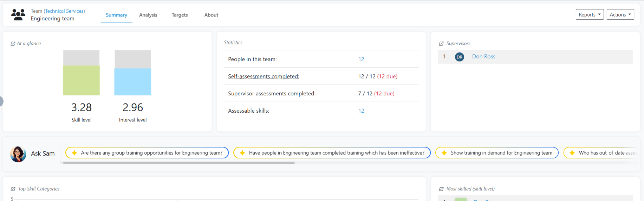Click the Top Skill Categories edit icon
Screen dimensions: 644x201
click(x=13, y=189)
